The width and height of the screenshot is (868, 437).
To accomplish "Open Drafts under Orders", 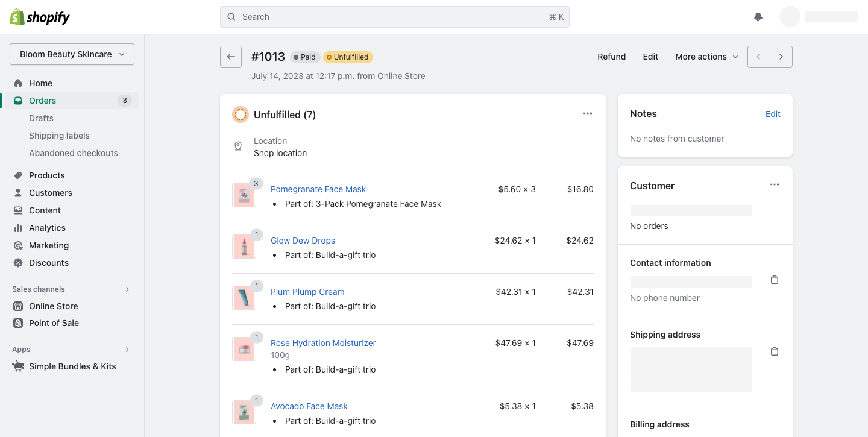I will [41, 118].
